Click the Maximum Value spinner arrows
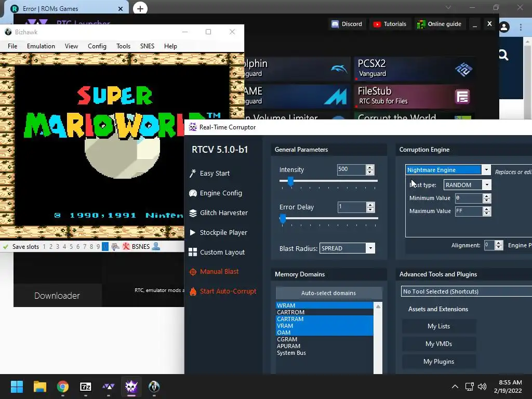The image size is (532, 399). pos(486,211)
